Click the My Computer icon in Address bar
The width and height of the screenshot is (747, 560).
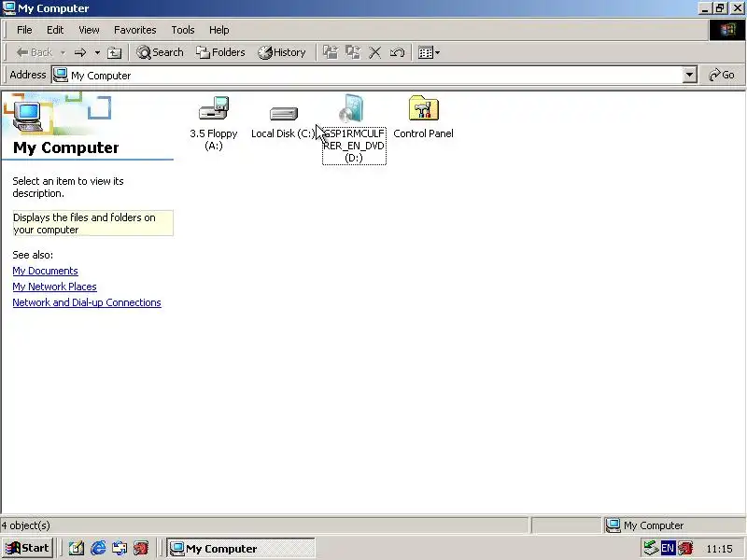(60, 76)
